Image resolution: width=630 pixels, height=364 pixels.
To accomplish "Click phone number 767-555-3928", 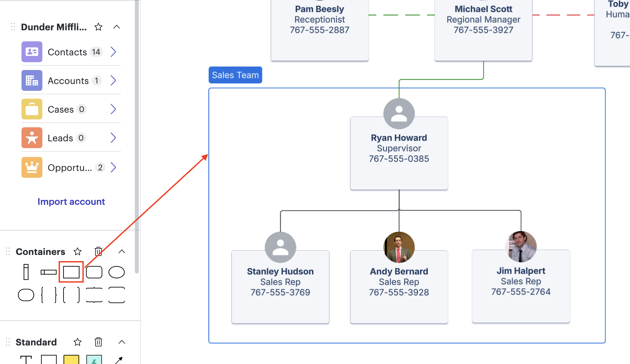I will pyautogui.click(x=399, y=292).
